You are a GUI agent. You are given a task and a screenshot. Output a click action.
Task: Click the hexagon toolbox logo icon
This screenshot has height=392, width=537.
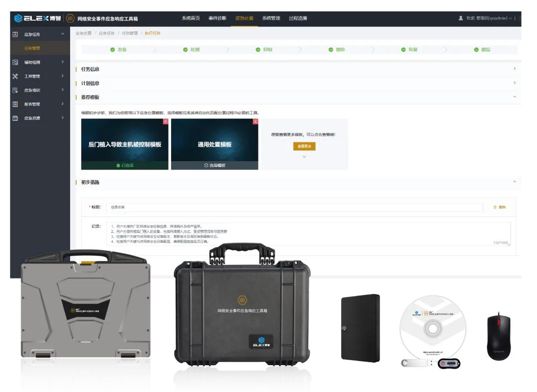[70, 18]
